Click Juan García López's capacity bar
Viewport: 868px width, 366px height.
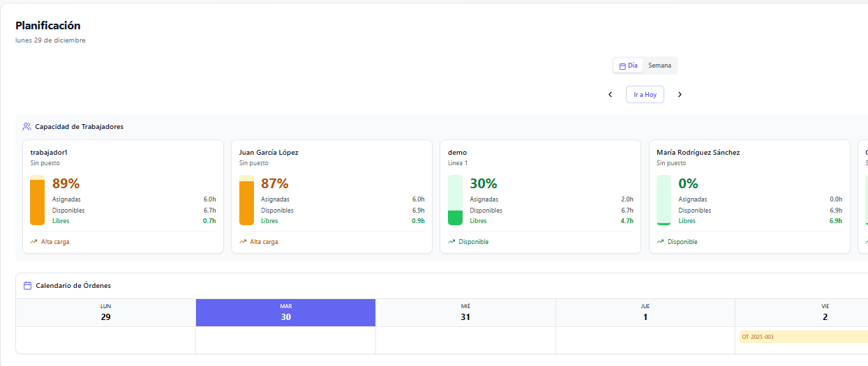tap(246, 200)
